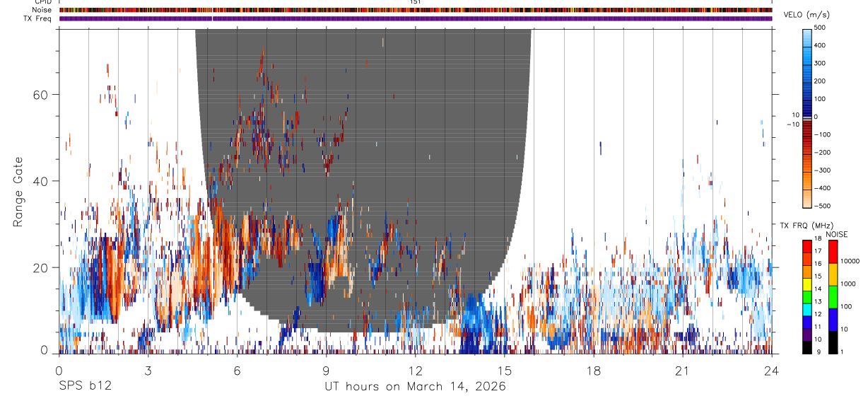Image resolution: width=868 pixels, height=401 pixels.
Task: Click the -100 label on velocity scale
Action: click(x=824, y=134)
